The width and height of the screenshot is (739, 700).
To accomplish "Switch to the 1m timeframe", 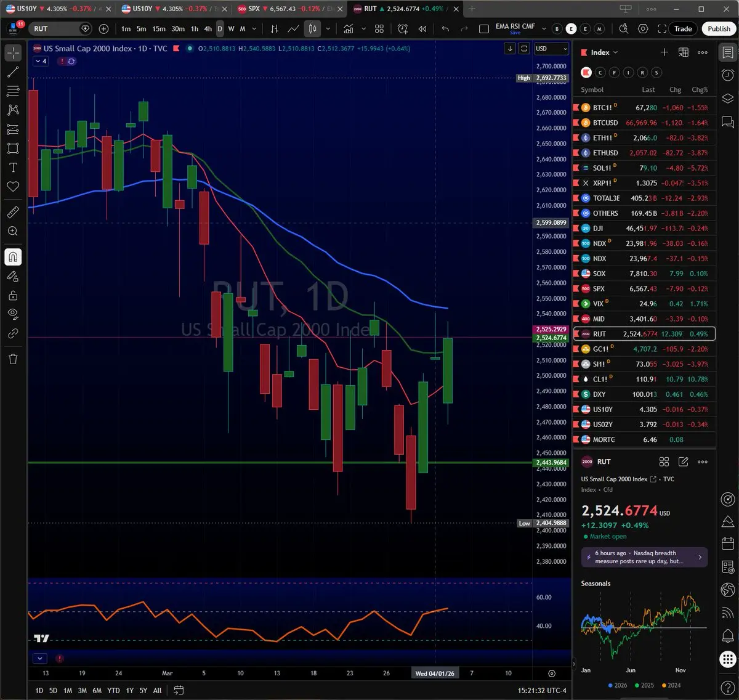I will coord(126,29).
